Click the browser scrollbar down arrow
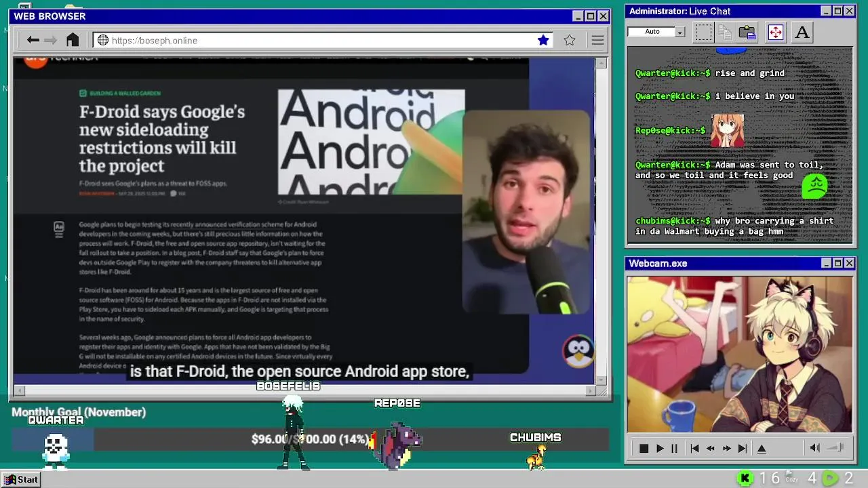This screenshot has width=868, height=488. pos(601,380)
